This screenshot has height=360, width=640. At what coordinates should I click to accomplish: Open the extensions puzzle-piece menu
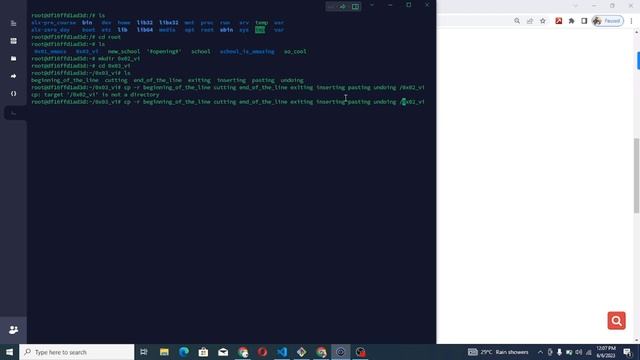pos(571,21)
